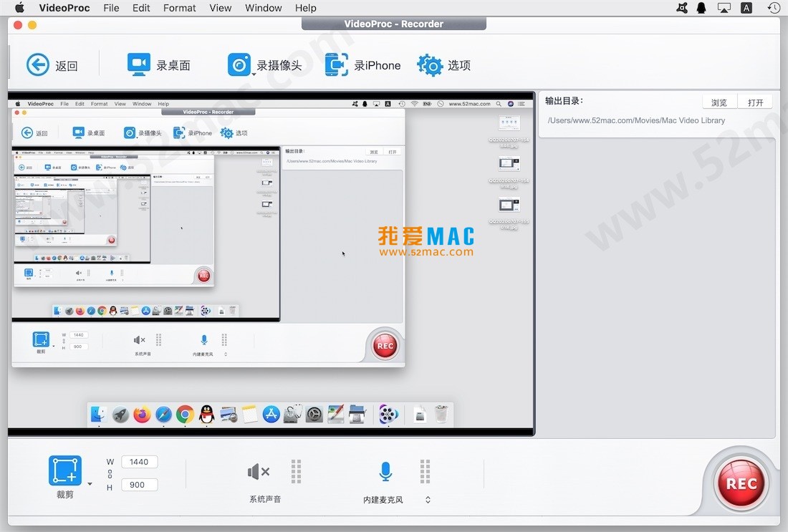Viewport: 788px width, 532px height.
Task: Click the Preview app icon in the previewed Dock
Action: click(x=229, y=415)
